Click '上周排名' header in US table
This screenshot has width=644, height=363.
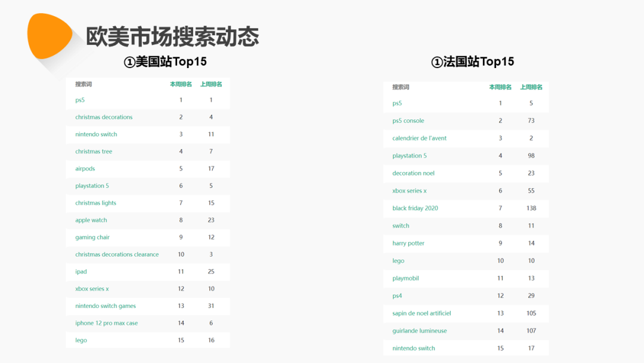211,84
